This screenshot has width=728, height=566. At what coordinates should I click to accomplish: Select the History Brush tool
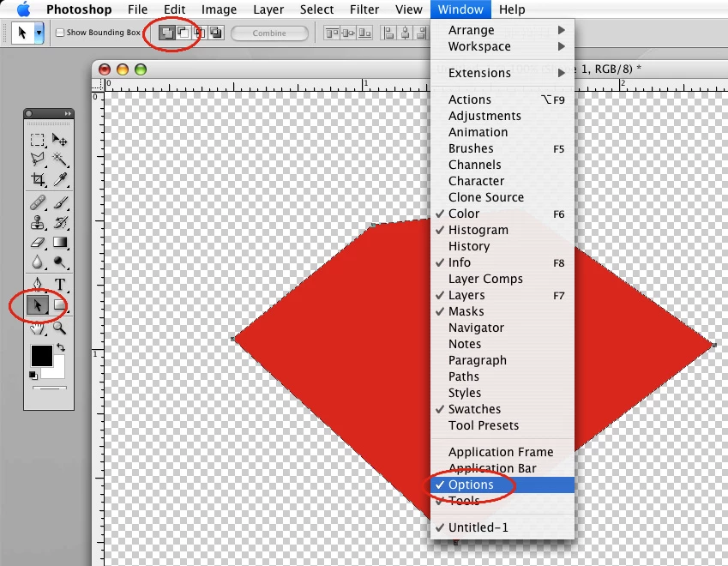pos(59,222)
